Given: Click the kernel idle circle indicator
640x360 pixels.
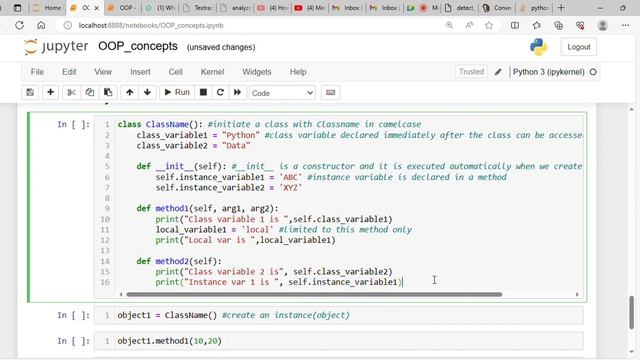Looking at the screenshot, I should tap(593, 72).
